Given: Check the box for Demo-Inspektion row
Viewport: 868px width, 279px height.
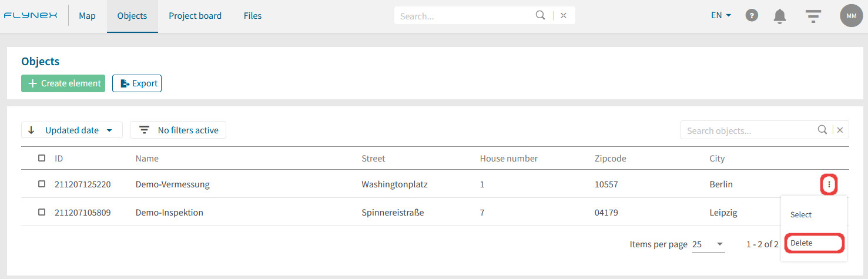Looking at the screenshot, I should 42,212.
